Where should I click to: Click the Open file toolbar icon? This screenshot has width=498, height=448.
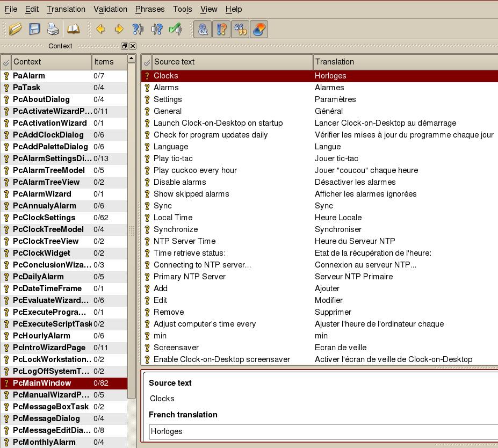(x=16, y=29)
